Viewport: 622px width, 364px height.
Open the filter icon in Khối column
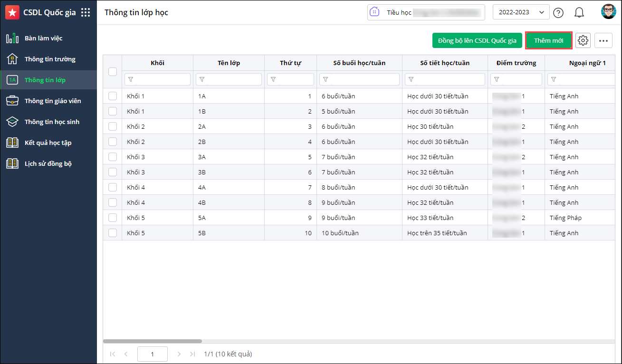131,79
